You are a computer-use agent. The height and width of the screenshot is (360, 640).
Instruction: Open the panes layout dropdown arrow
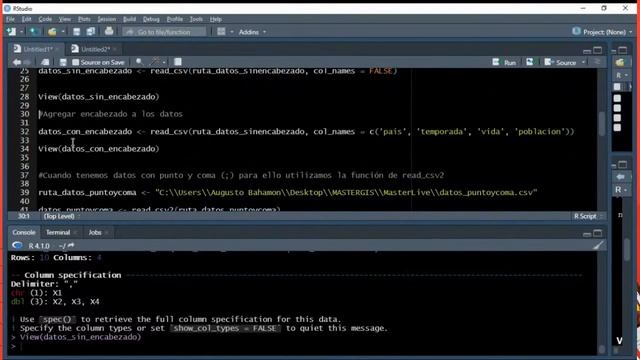(x=232, y=32)
